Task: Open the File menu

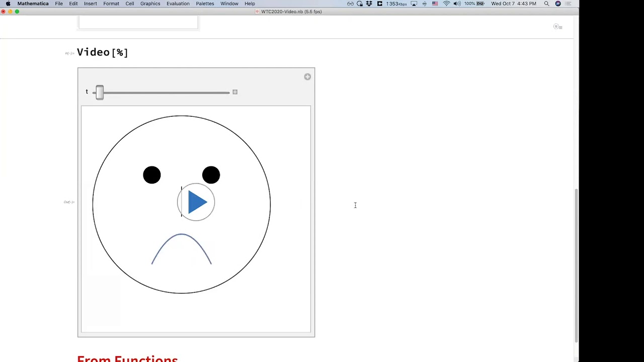Action: coord(59,4)
